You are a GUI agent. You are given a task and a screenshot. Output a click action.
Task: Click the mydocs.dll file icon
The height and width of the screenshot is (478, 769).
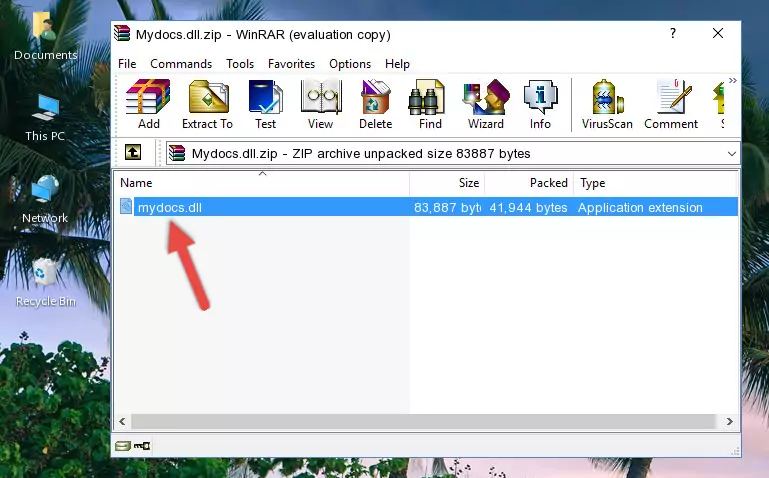126,206
